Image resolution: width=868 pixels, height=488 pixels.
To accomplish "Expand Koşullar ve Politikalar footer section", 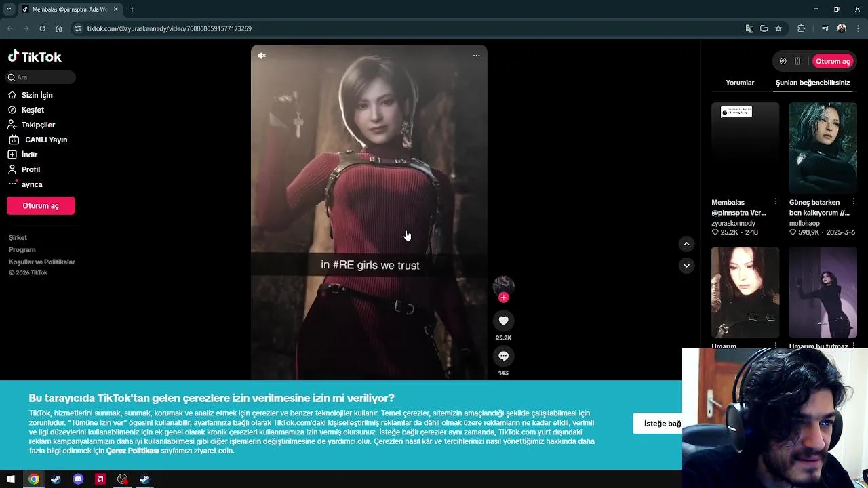I will pyautogui.click(x=41, y=262).
